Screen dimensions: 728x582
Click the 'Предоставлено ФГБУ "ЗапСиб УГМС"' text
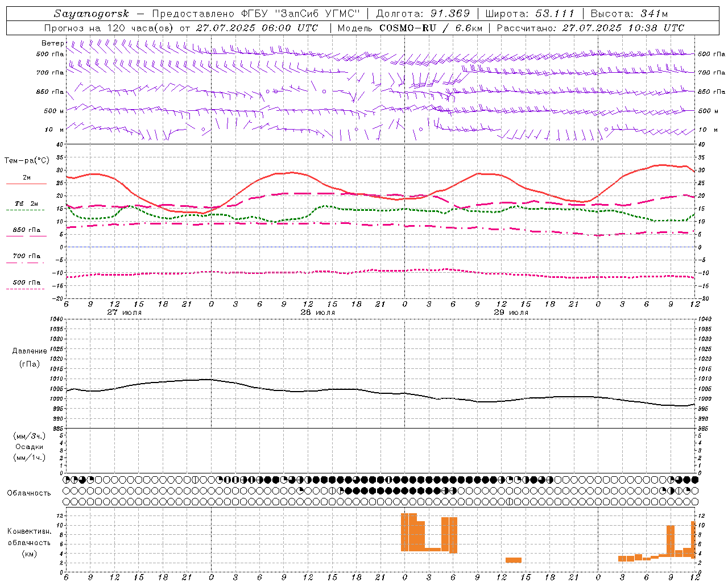(257, 14)
